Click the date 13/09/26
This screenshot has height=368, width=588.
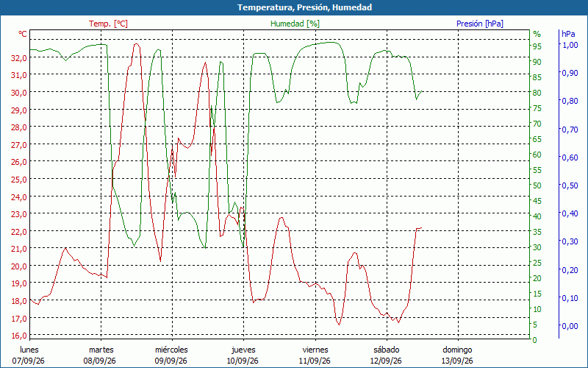tap(457, 361)
